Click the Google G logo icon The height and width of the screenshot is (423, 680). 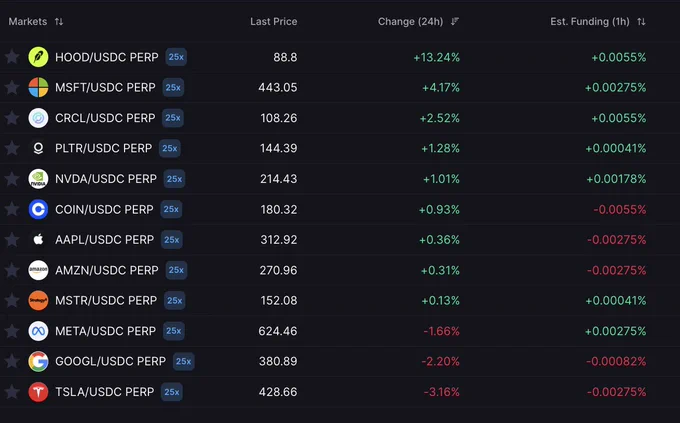click(38, 361)
